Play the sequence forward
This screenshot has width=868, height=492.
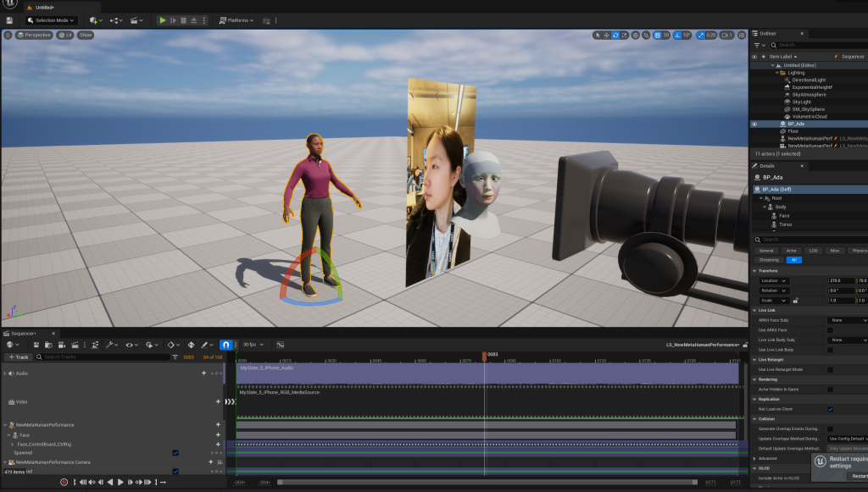tap(120, 482)
